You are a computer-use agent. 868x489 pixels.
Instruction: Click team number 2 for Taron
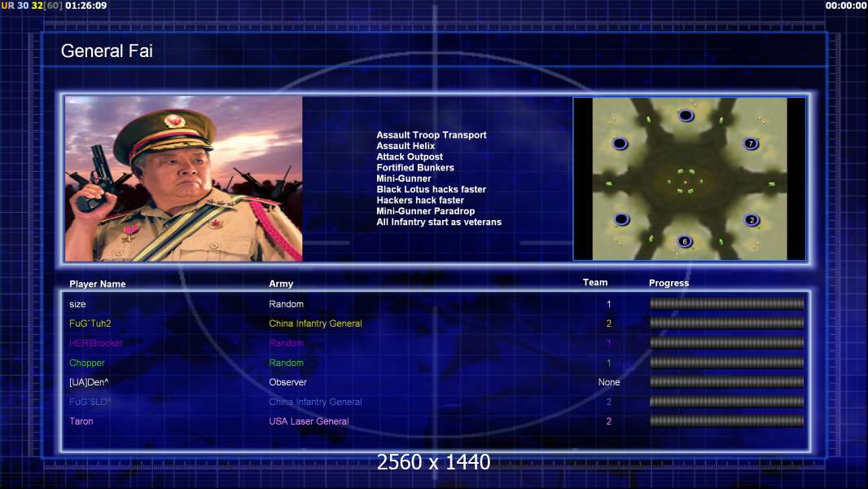609,421
